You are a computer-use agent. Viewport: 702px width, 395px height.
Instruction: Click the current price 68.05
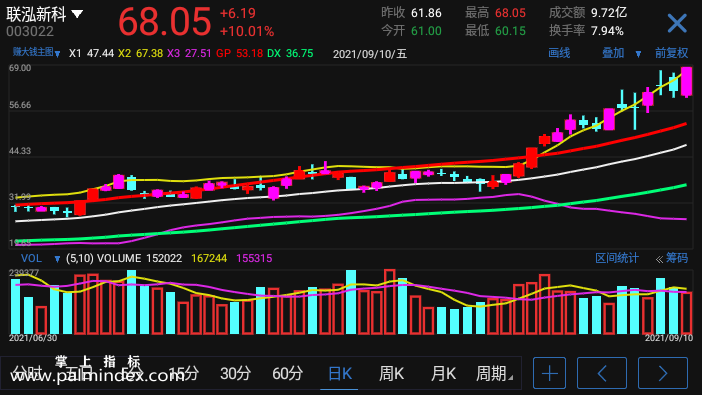164,21
